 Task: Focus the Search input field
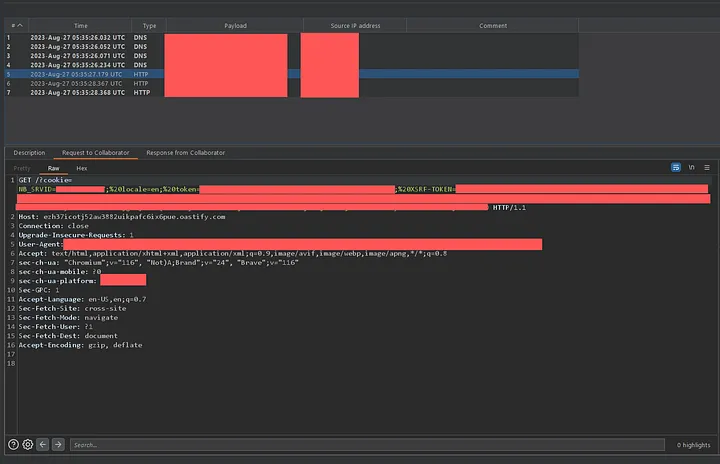pos(367,445)
